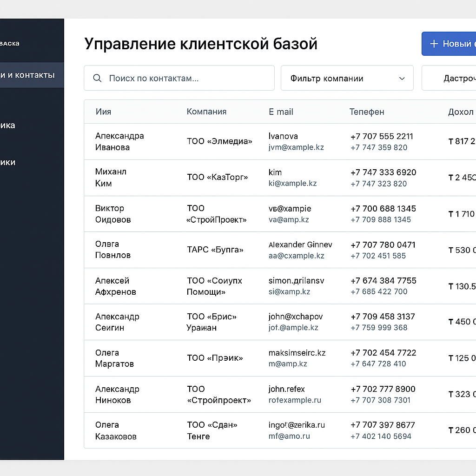
Task: Click the search magnifier icon
Action: 97,78
